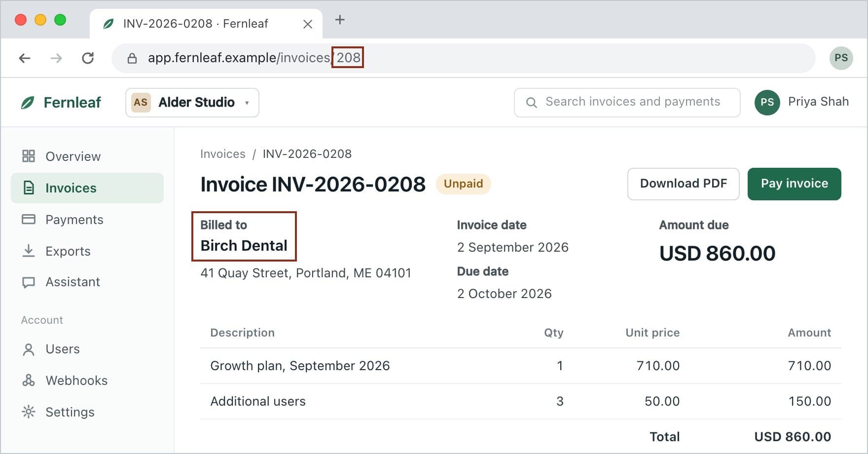
Task: Focus the Search invoices and payments field
Action: pyautogui.click(x=627, y=103)
